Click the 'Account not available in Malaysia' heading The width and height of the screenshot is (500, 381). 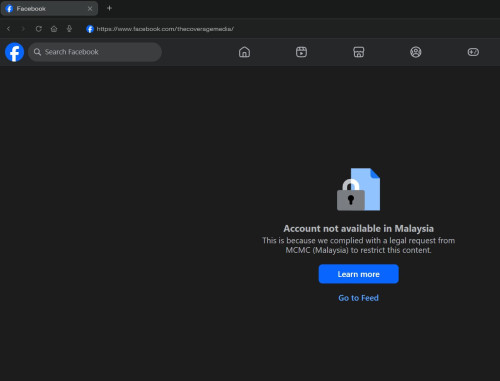click(358, 229)
